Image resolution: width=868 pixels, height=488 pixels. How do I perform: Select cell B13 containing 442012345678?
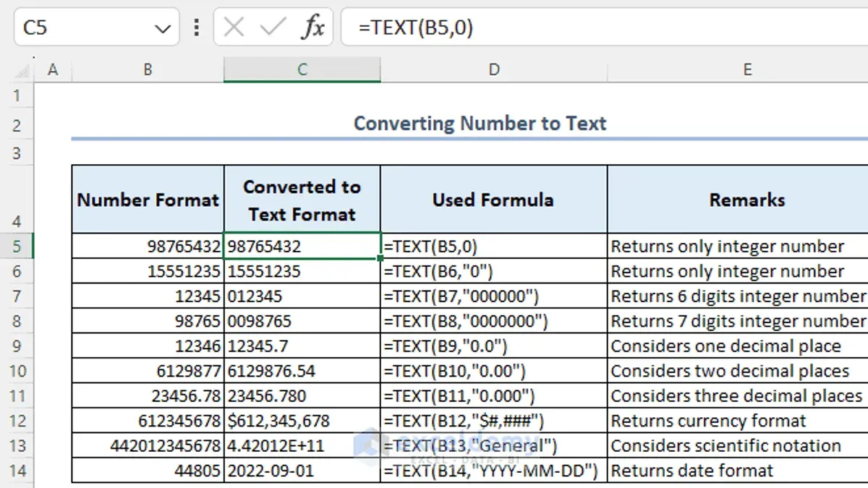(x=148, y=446)
